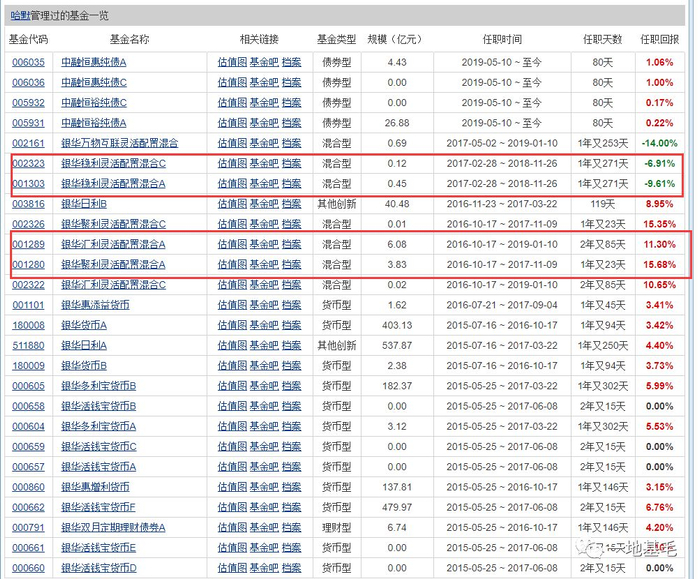Open 估值图 link in 000661 row
Image resolution: width=700 pixels, height=579 pixels.
point(232,548)
